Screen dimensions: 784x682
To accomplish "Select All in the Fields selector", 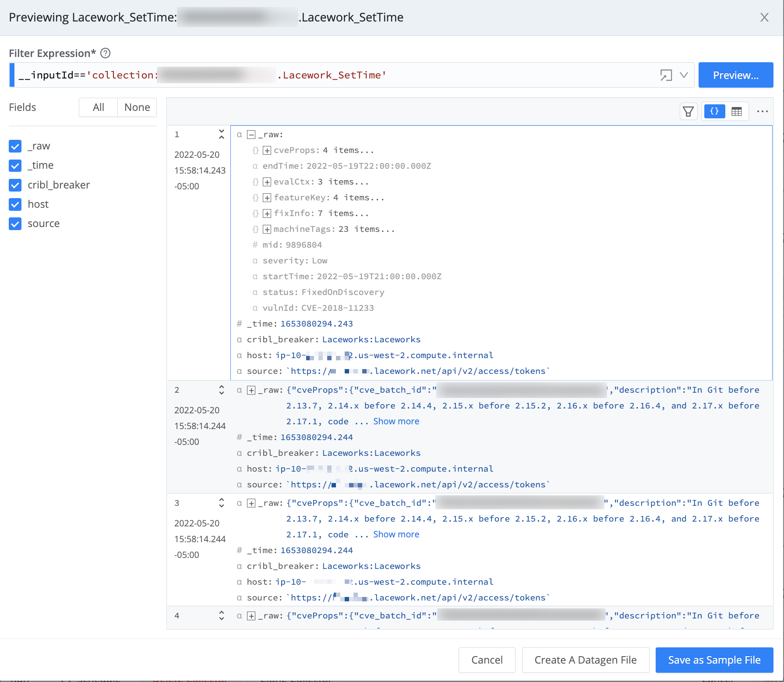I will (98, 107).
